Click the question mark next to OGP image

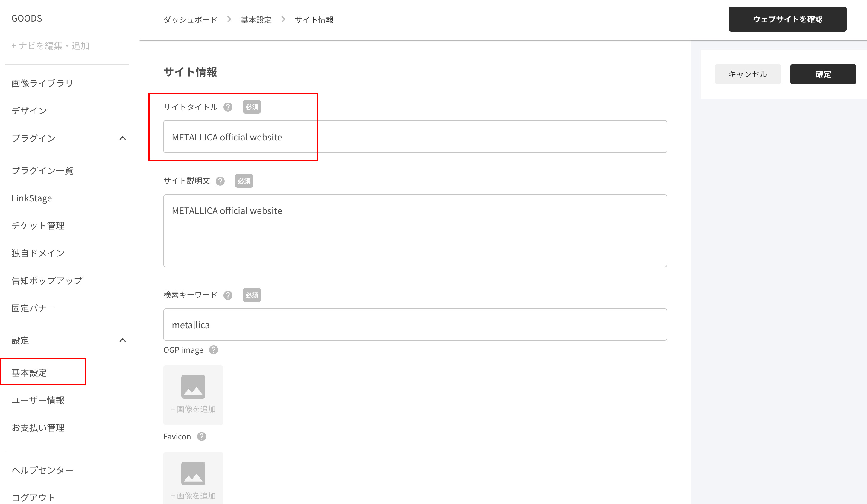214,350
